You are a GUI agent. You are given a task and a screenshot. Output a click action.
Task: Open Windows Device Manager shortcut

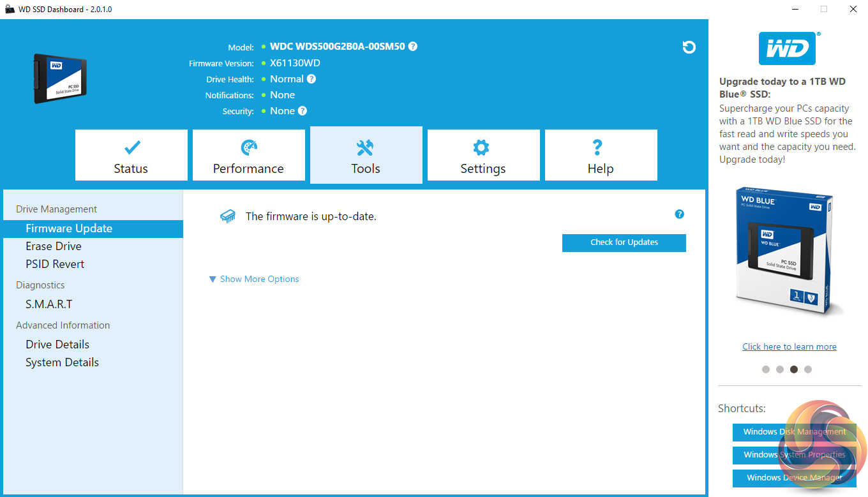(795, 478)
